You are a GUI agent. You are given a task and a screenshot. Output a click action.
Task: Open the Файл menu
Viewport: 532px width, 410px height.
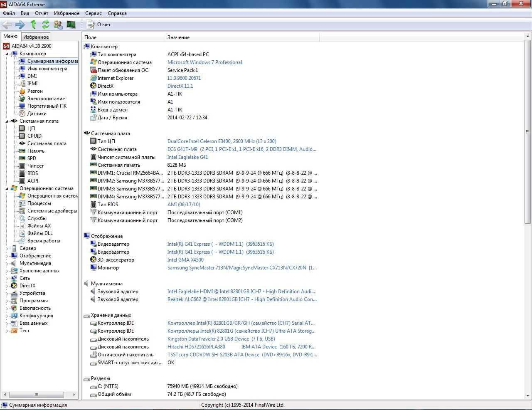tap(9, 13)
